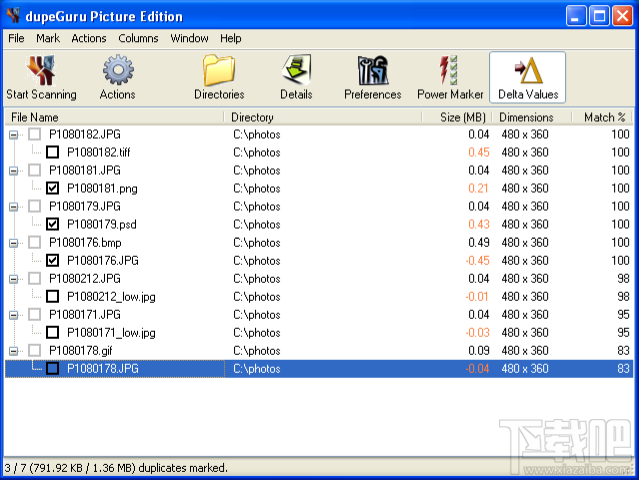
Task: Select the P1080181.png file name
Action: coord(102,189)
